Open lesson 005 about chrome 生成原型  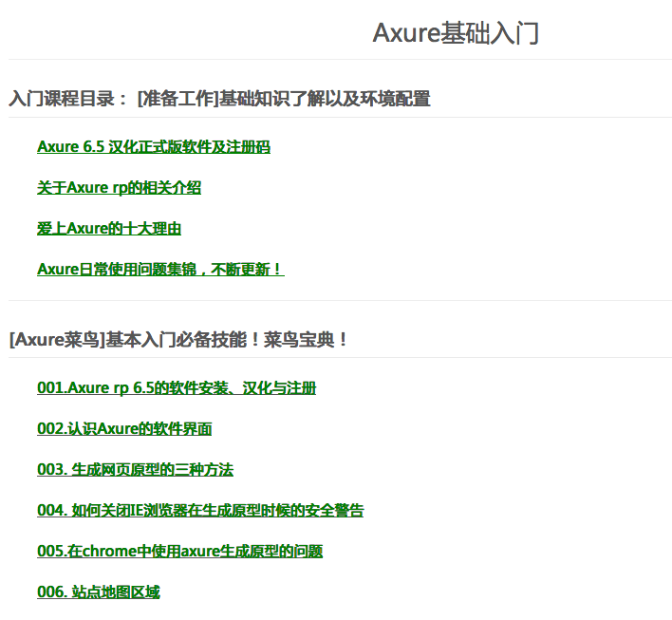[x=179, y=552]
